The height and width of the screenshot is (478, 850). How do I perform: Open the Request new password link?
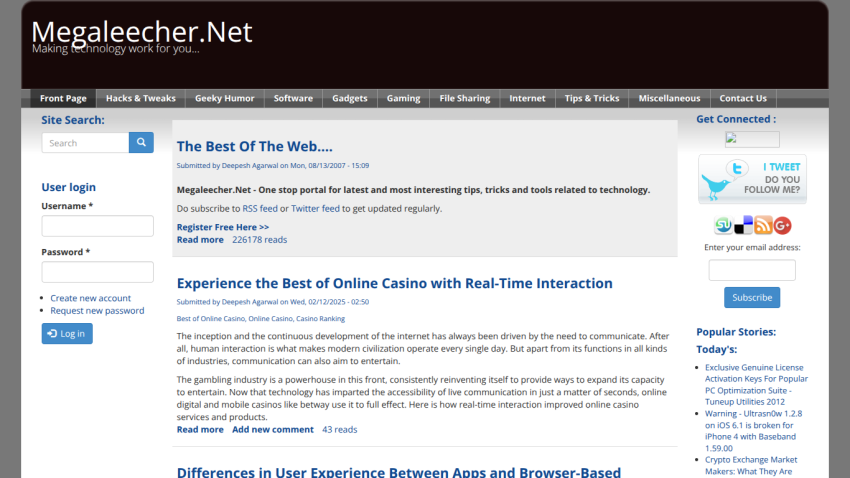point(97,311)
